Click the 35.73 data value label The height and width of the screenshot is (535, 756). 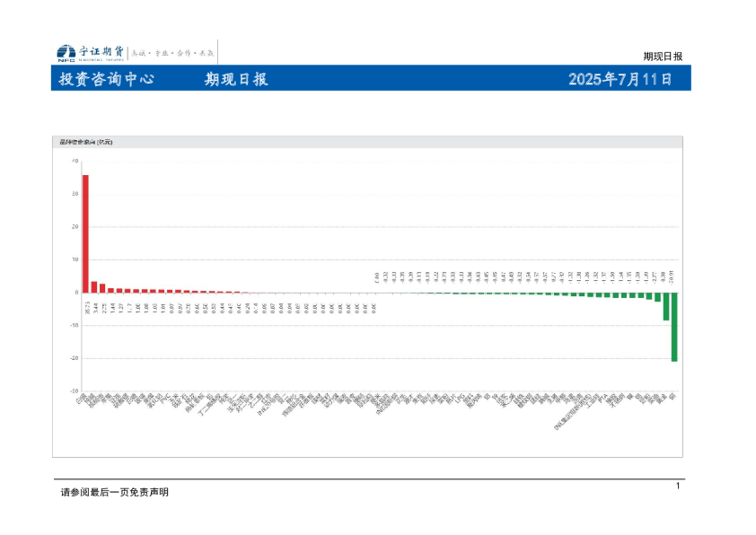[85, 308]
